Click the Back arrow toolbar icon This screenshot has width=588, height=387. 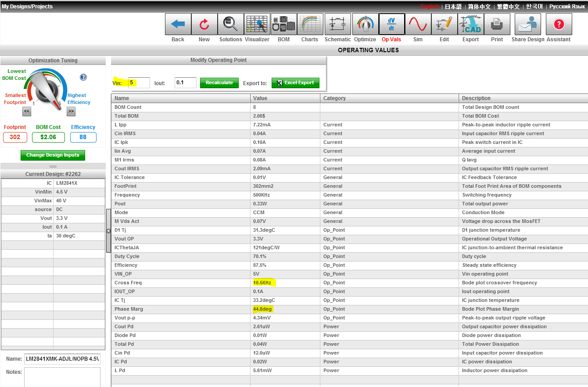click(178, 24)
